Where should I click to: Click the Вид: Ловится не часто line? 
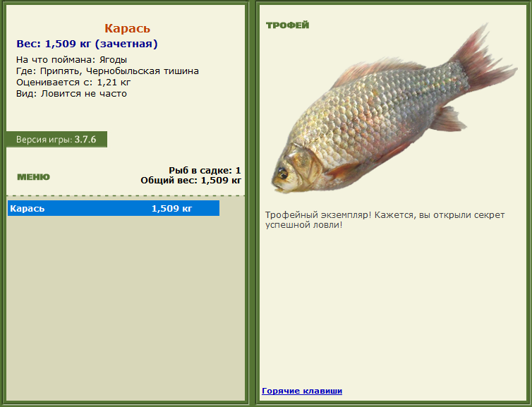pos(71,94)
